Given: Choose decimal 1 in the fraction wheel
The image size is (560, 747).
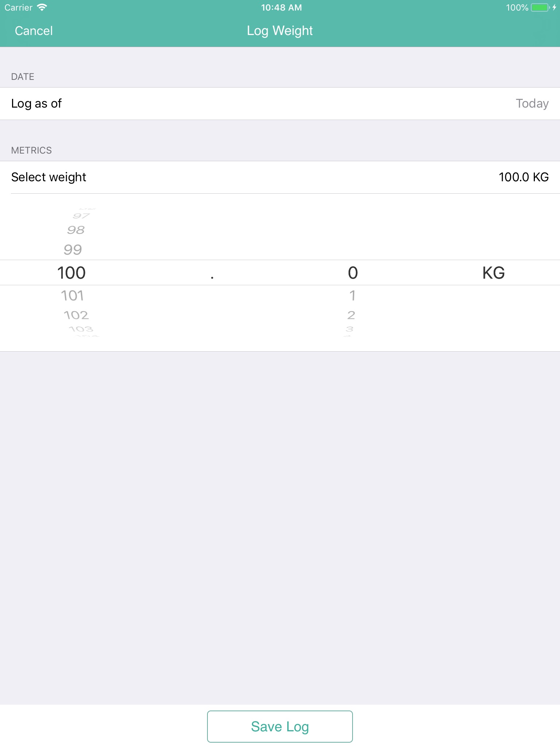Looking at the screenshot, I should (x=352, y=295).
